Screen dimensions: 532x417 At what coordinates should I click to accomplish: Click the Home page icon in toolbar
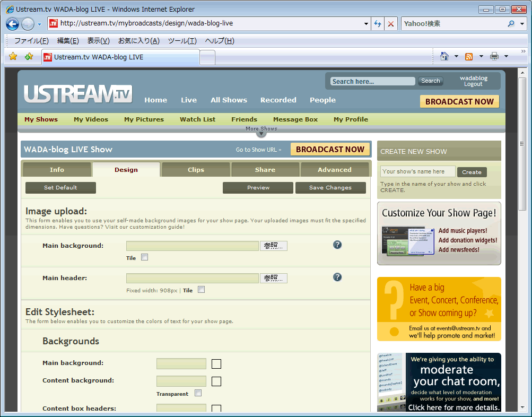tap(444, 56)
